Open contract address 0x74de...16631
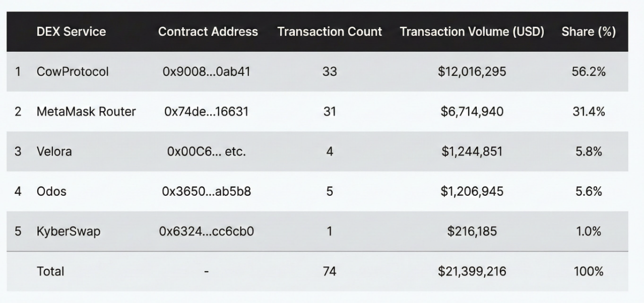Viewport: 644px width, 303px height. tap(207, 111)
